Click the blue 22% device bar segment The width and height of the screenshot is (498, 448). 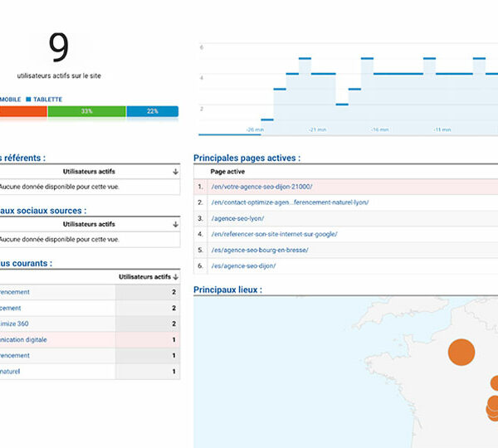coord(152,111)
